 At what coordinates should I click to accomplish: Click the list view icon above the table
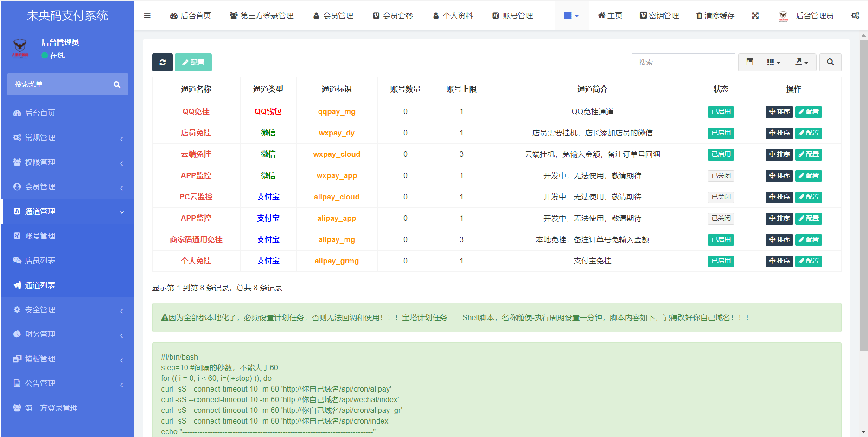point(749,62)
